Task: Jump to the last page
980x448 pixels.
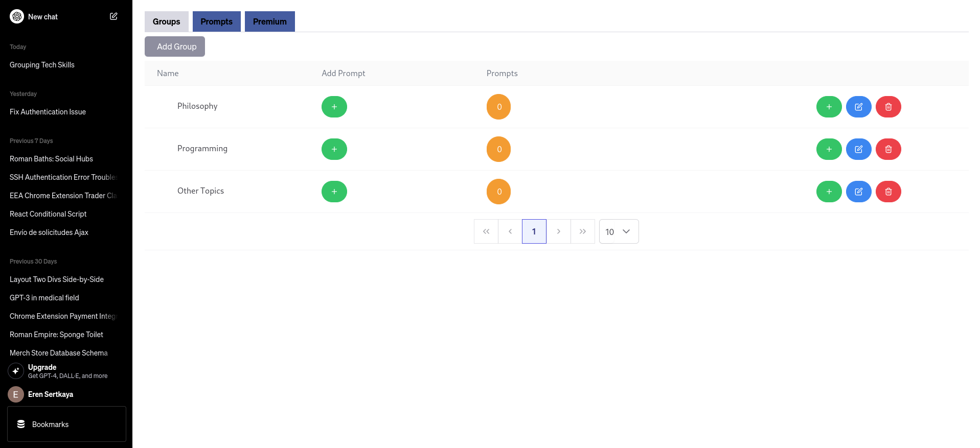Action: tap(582, 231)
